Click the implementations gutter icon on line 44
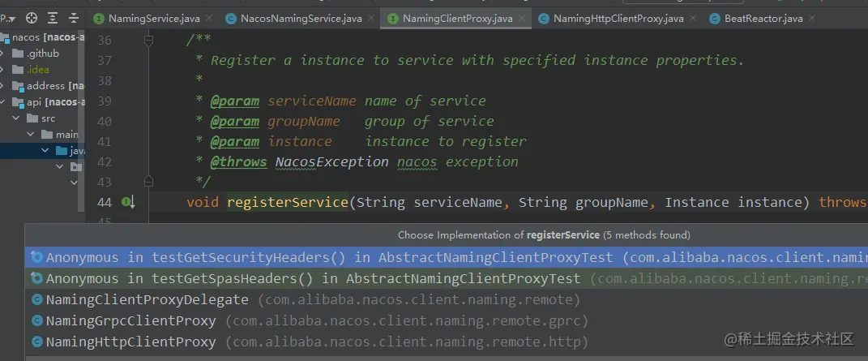Viewport: 868px width, 361px height. 128,203
